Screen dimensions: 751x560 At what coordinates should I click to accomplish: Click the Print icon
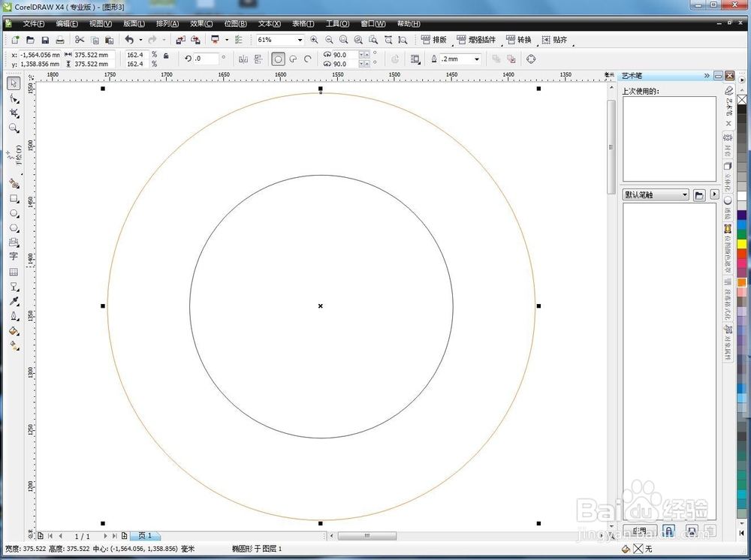(x=60, y=40)
